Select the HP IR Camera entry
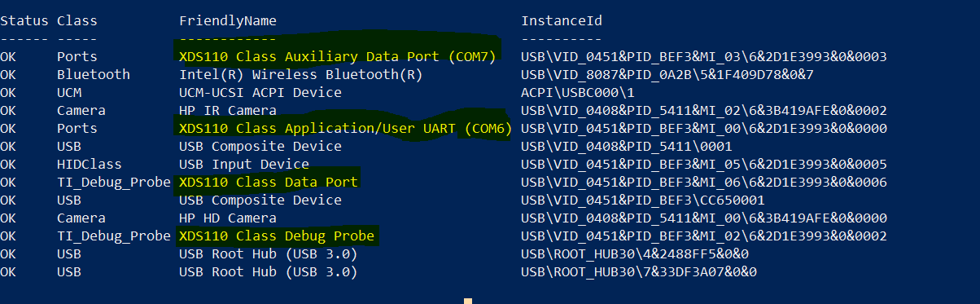The width and height of the screenshot is (980, 304). [228, 111]
